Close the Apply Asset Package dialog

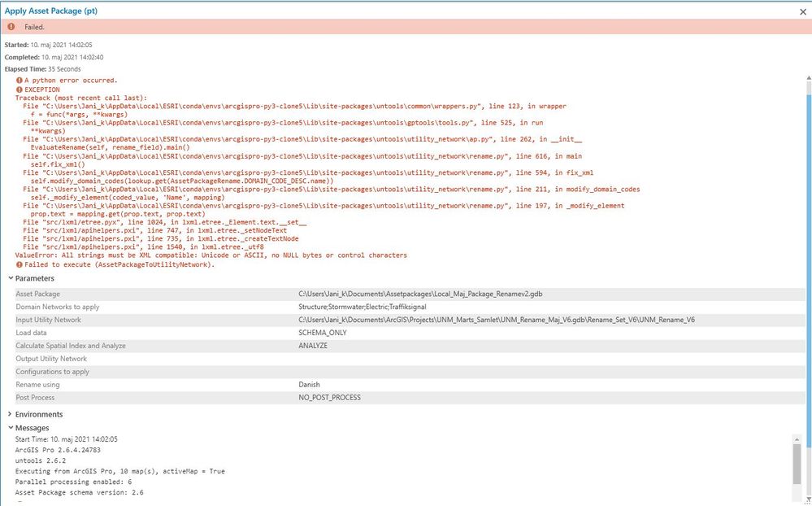click(x=803, y=11)
